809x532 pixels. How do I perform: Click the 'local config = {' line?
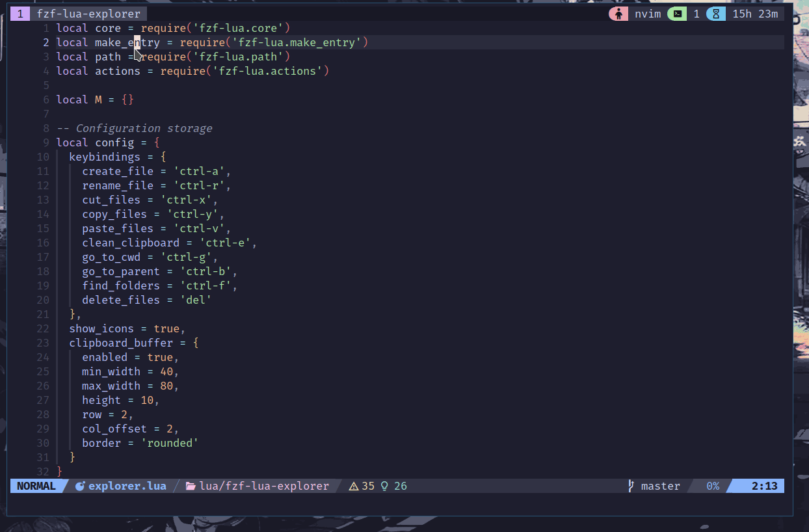(x=108, y=142)
